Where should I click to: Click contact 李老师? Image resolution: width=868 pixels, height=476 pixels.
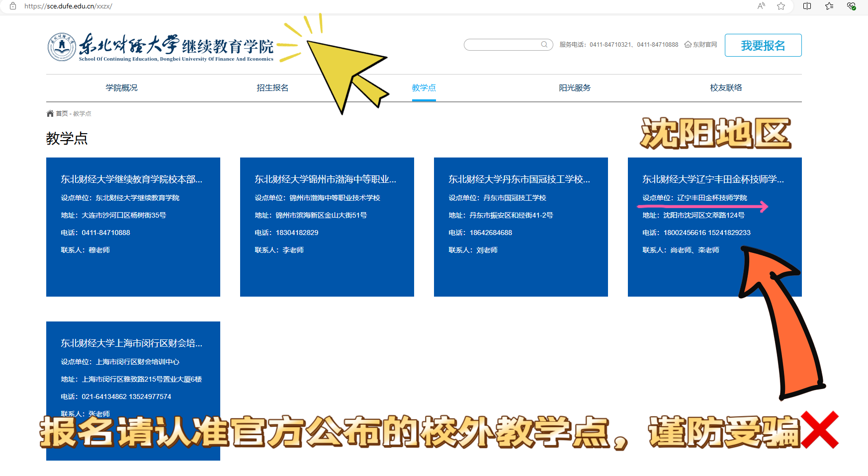[279, 250]
